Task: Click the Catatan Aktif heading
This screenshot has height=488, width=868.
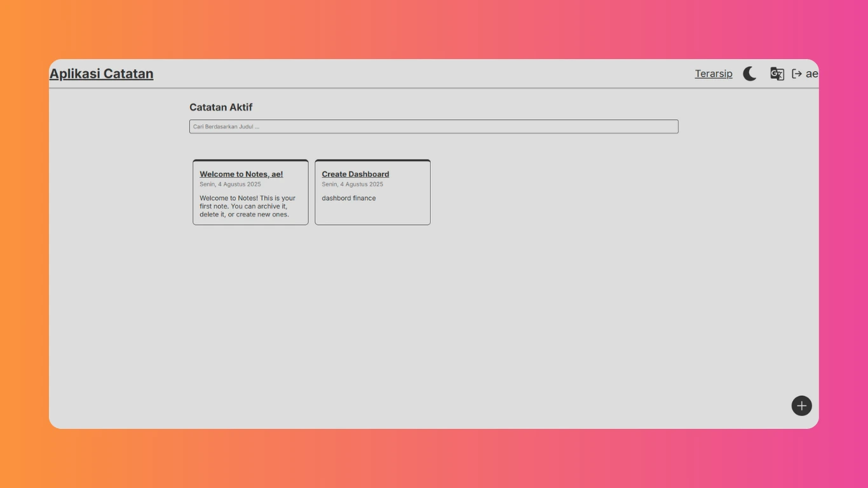Action: pyautogui.click(x=220, y=107)
